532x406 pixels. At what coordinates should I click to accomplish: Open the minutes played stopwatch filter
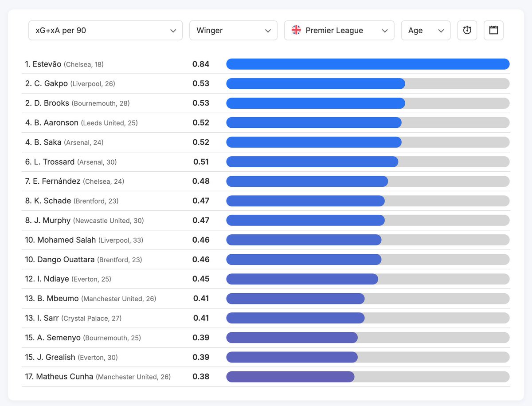[467, 30]
